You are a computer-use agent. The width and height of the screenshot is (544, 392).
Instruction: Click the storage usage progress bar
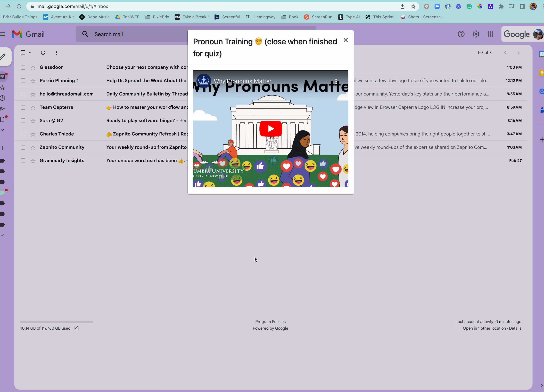[x=56, y=321]
